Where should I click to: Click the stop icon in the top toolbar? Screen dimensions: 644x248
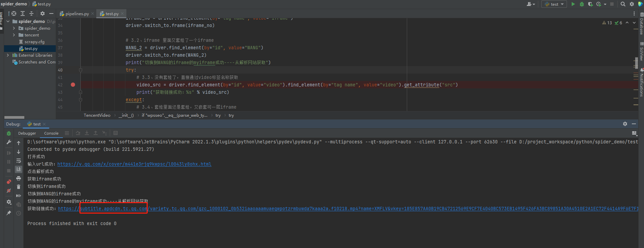612,4
